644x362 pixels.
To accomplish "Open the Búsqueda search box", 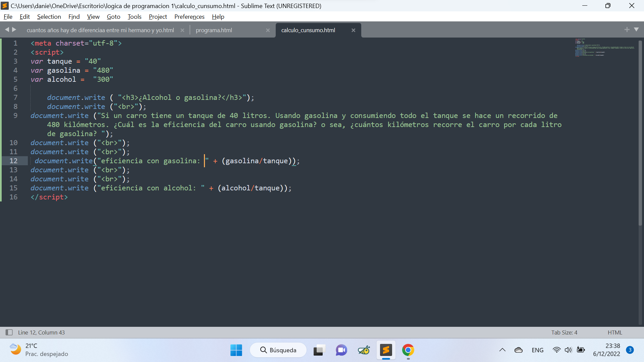I will [278, 350].
